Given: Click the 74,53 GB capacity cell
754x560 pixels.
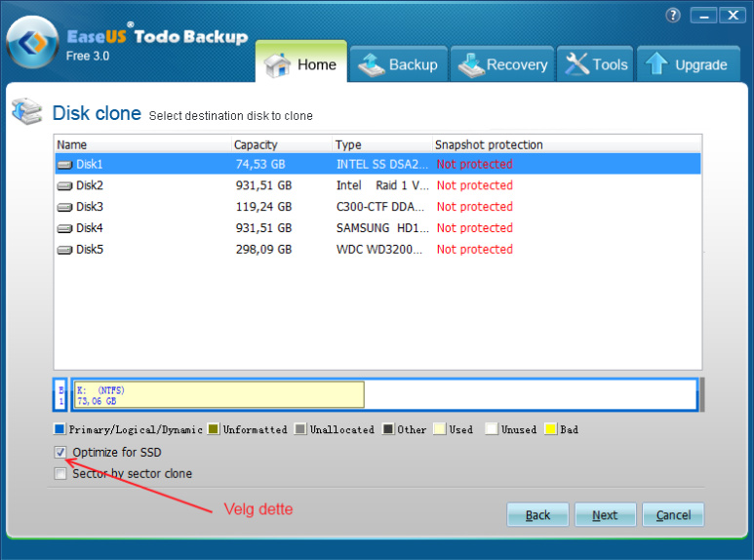Looking at the screenshot, I should (260, 165).
